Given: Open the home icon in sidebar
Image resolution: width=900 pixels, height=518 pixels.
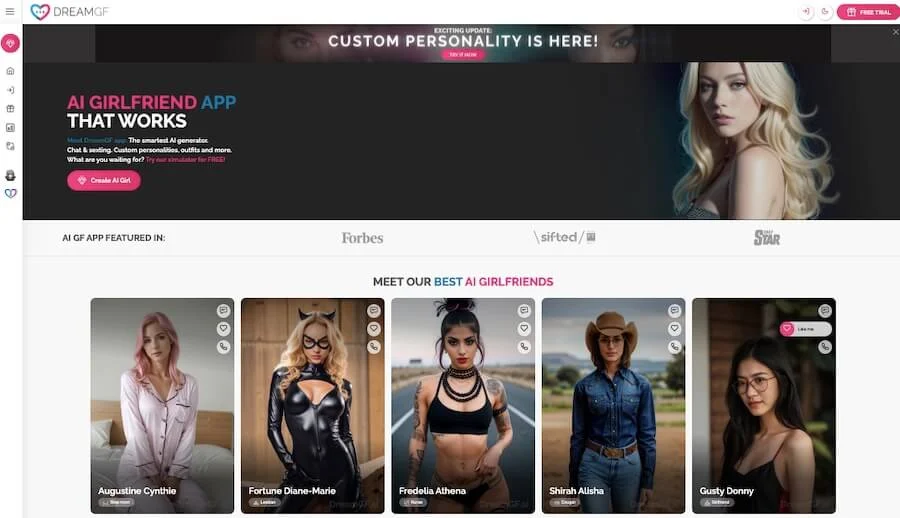Looking at the screenshot, I should [x=10, y=71].
